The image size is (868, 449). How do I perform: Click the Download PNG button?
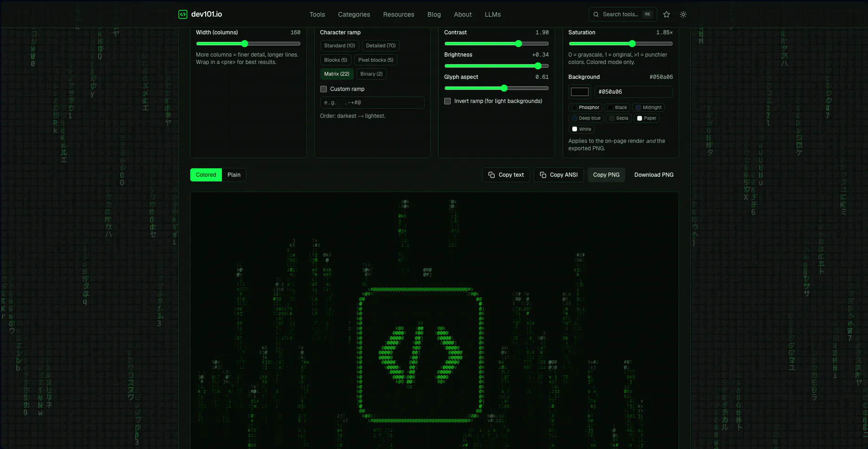pos(654,175)
